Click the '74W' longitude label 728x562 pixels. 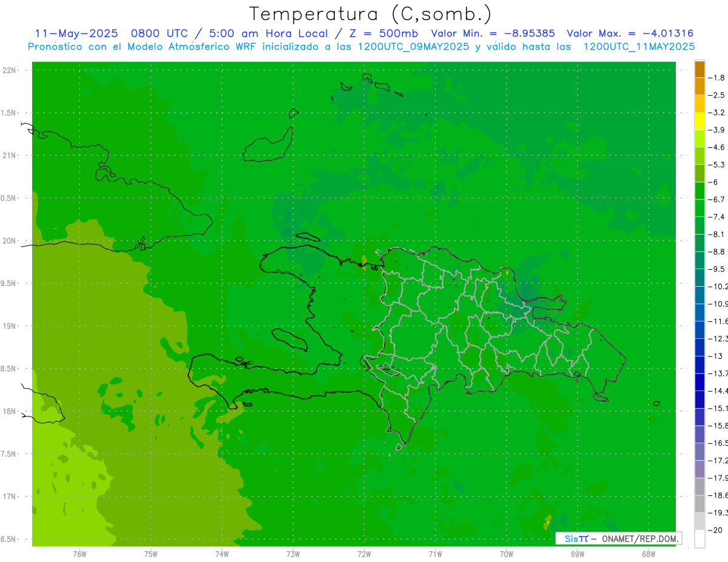[222, 554]
